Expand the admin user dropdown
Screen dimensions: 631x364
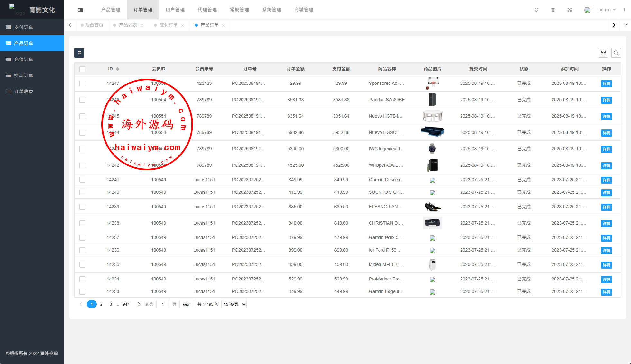(x=607, y=10)
